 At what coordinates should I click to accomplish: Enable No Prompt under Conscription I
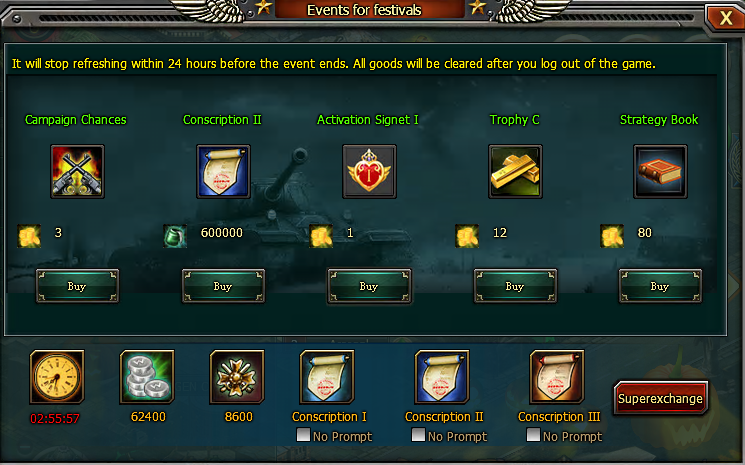coord(303,435)
